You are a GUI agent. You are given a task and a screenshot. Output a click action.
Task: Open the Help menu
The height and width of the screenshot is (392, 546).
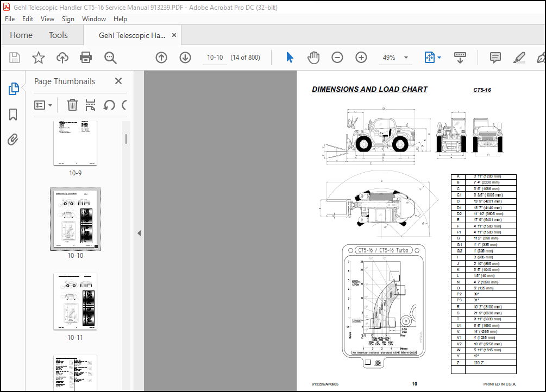pyautogui.click(x=120, y=19)
